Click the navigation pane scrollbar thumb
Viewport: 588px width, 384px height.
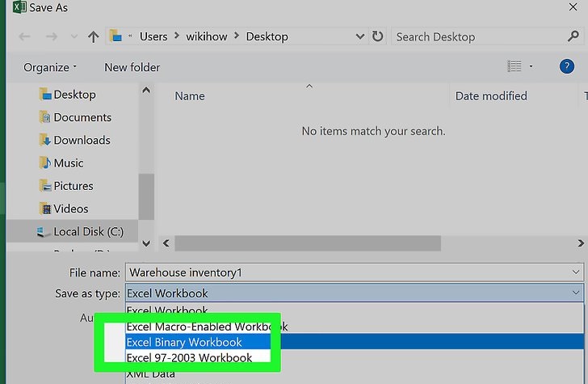146,196
